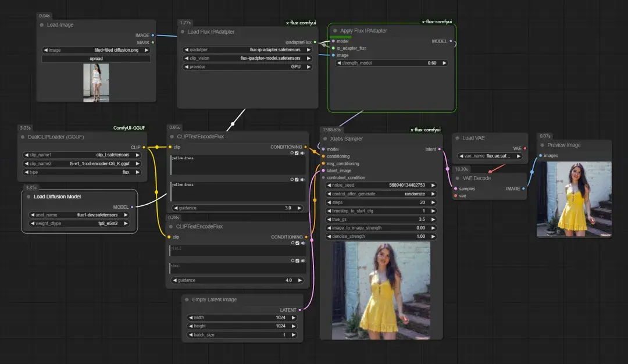Viewport: 628px width, 364px height.
Task: Open the control_after_generate randomize selector
Action: click(381, 194)
